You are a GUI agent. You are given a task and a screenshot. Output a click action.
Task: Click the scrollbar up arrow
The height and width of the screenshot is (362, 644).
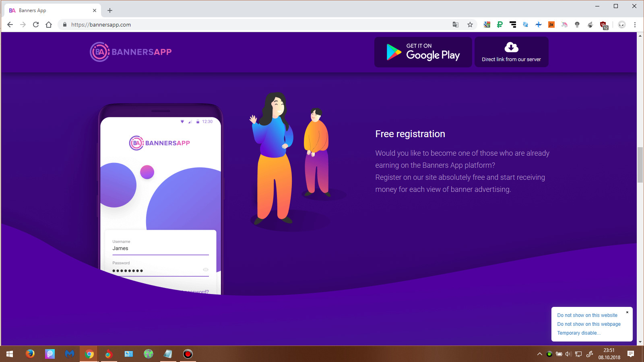(640, 35)
